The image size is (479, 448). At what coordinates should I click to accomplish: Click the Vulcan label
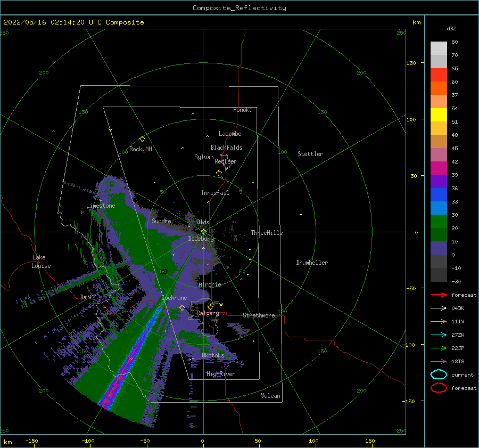coord(271,396)
